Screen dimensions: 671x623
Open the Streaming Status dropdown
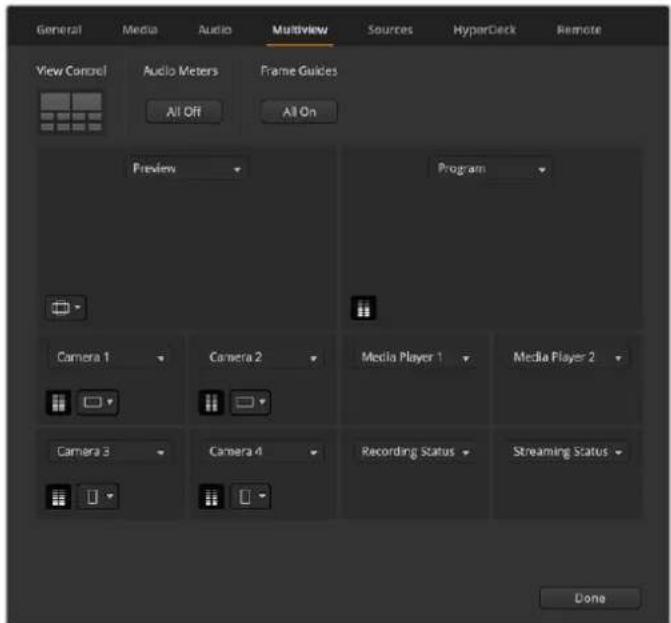click(x=567, y=452)
